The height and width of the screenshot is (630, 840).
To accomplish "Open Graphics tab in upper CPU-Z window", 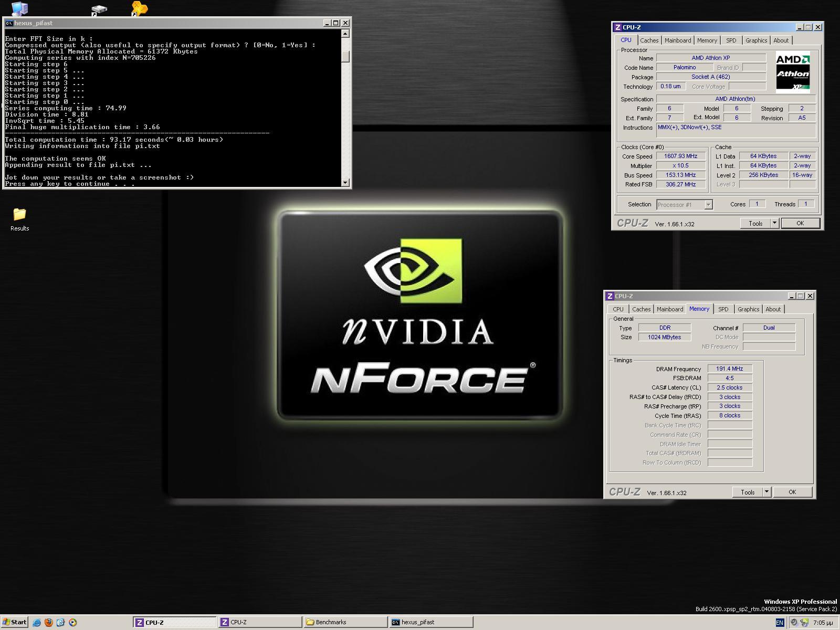I will [x=757, y=40].
